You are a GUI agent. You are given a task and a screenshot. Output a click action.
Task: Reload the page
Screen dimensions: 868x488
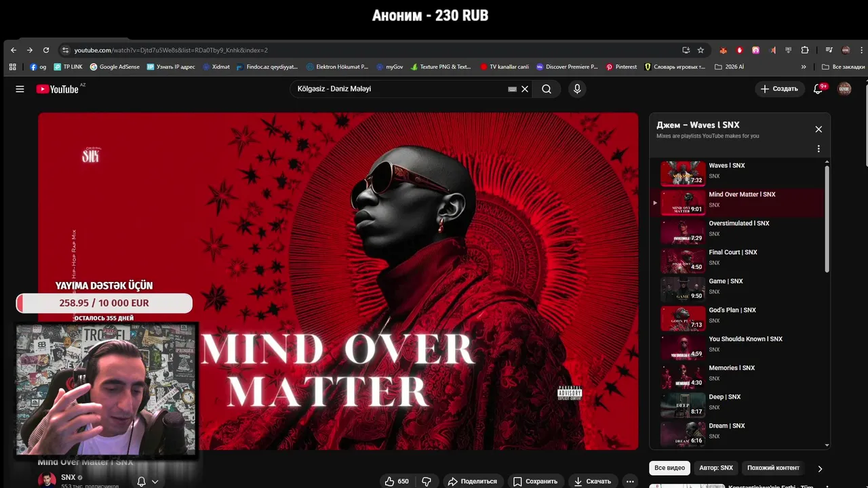tap(46, 50)
